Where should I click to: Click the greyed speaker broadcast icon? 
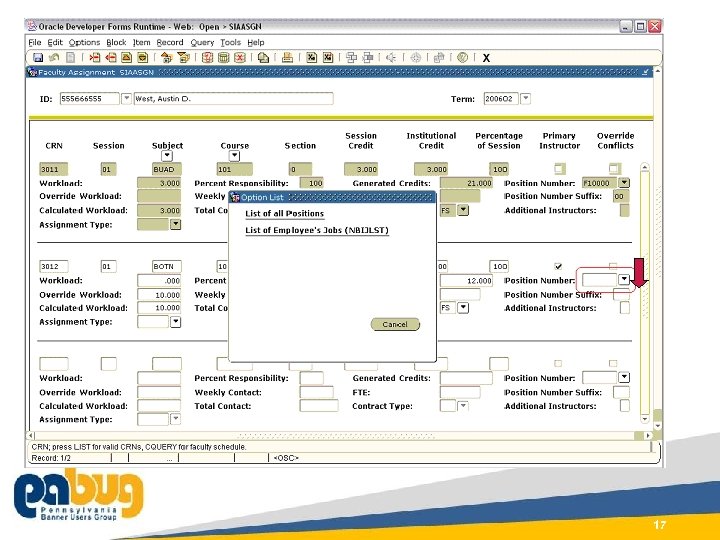[391, 57]
